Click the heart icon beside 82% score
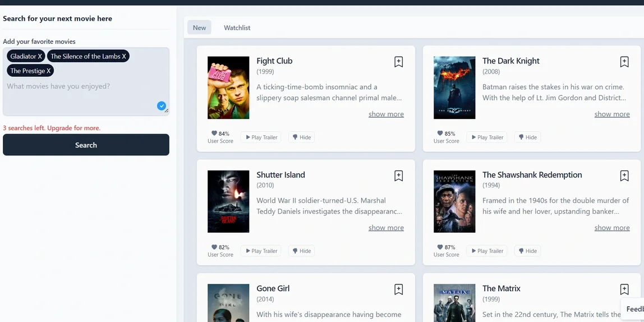This screenshot has height=322, width=644. pyautogui.click(x=214, y=247)
